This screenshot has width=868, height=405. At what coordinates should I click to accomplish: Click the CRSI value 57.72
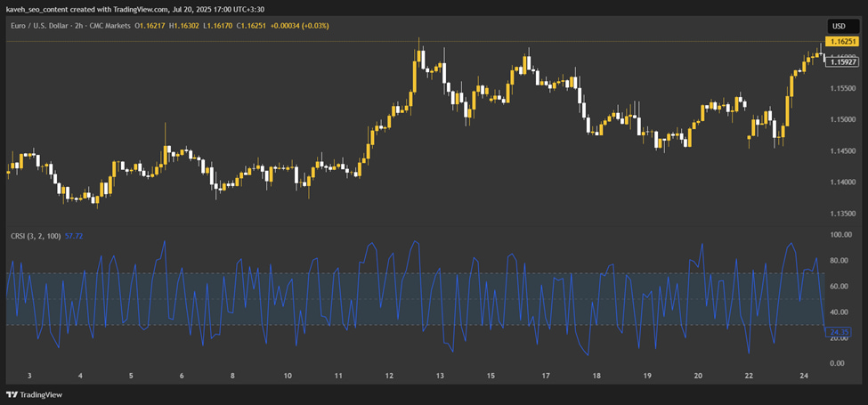(74, 236)
